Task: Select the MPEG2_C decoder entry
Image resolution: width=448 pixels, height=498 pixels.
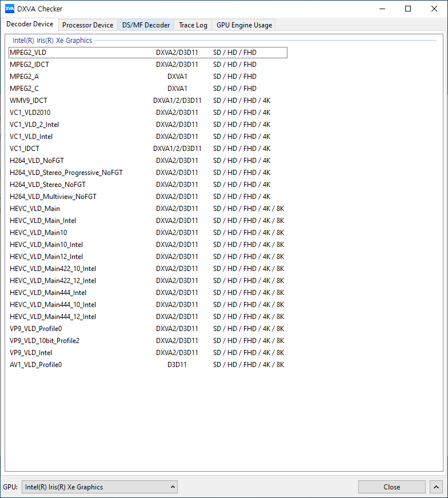Action: pos(148,89)
